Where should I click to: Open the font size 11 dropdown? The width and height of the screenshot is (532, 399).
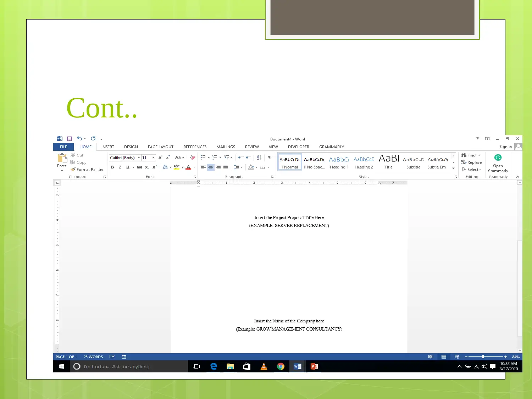pos(153,158)
